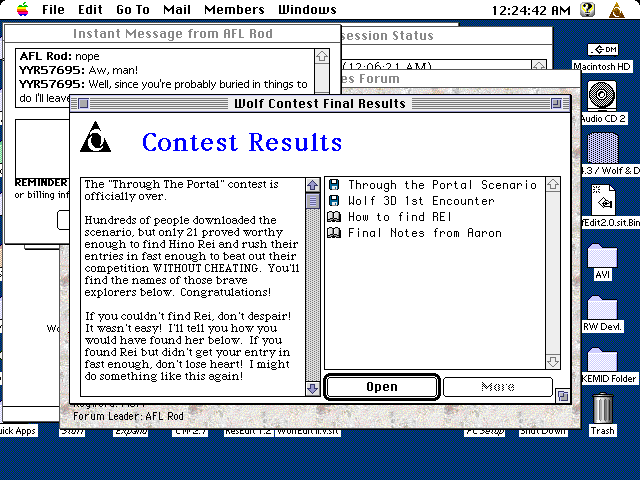The height and width of the screenshot is (480, 640).
Task: Click the Open button
Action: [x=382, y=387]
